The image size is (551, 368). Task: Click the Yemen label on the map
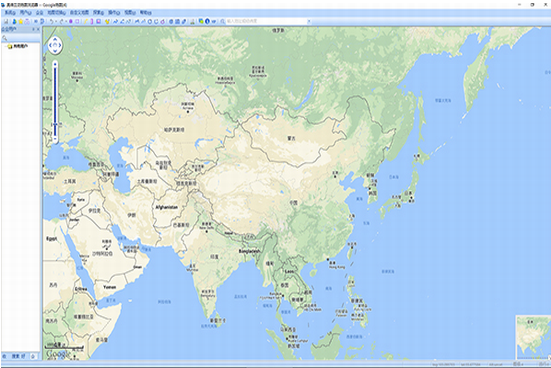(110, 287)
